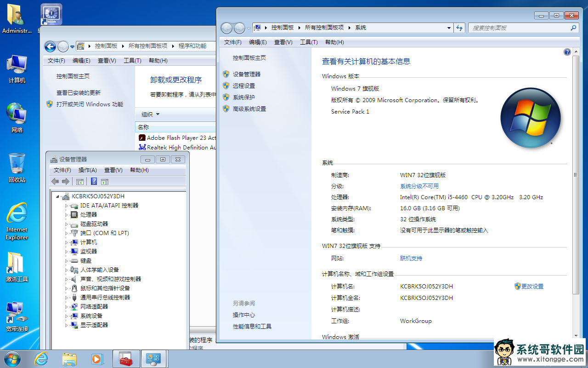Select the Administrator folder on the desktop
This screenshot has width=588, height=368.
point(17,19)
